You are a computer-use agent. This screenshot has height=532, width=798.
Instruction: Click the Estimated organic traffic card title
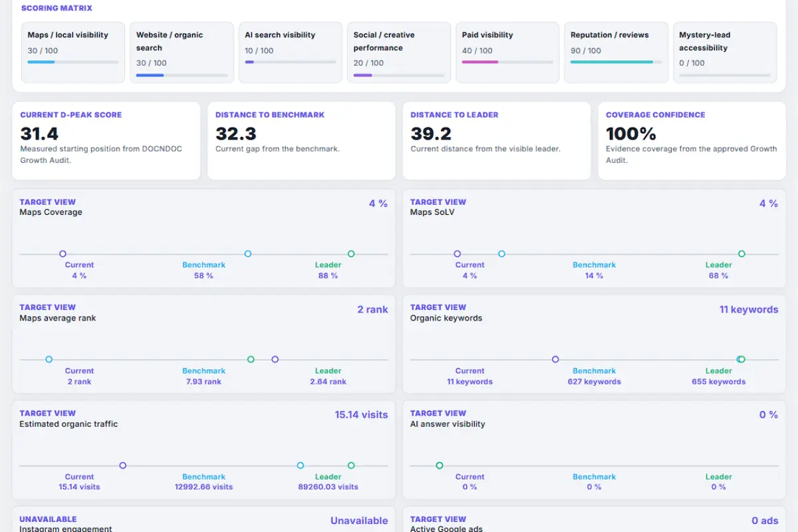(x=68, y=424)
